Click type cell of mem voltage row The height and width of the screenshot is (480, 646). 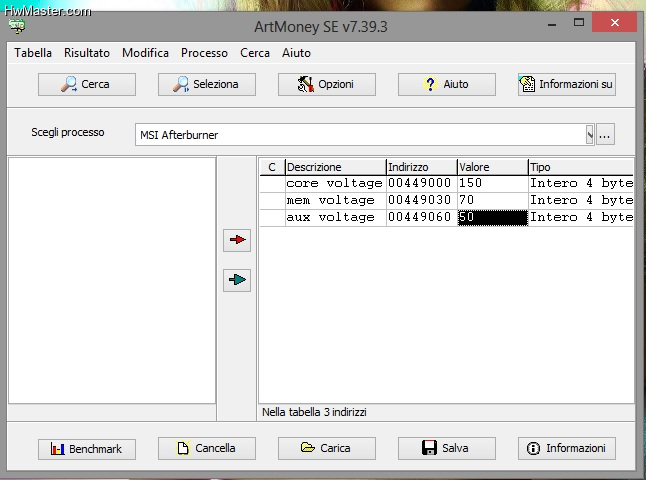581,200
